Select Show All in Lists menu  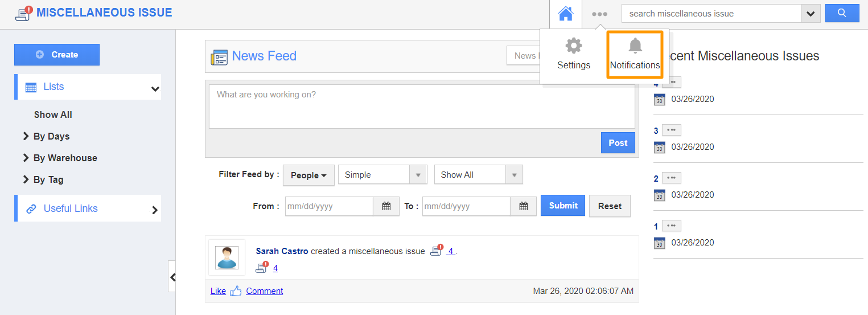(x=53, y=114)
